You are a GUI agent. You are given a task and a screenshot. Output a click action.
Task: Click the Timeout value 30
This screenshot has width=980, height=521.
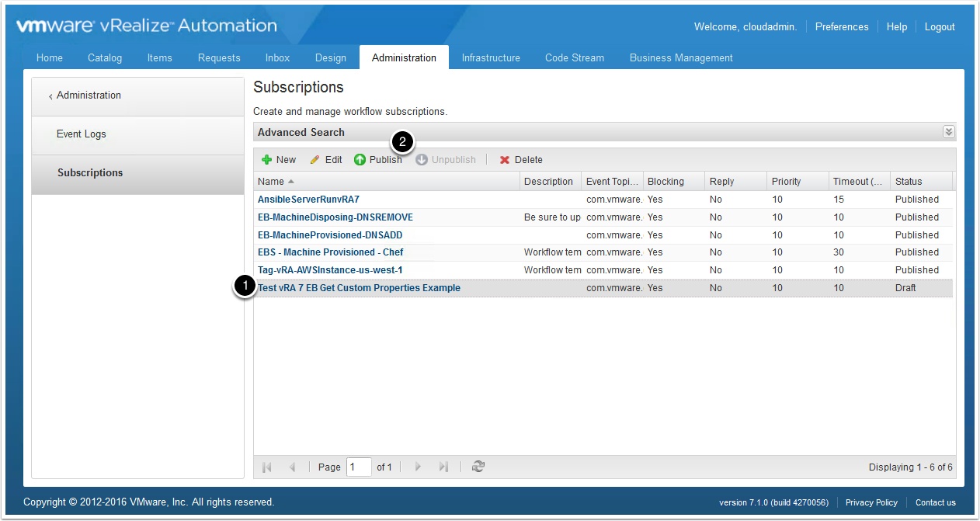tap(839, 252)
